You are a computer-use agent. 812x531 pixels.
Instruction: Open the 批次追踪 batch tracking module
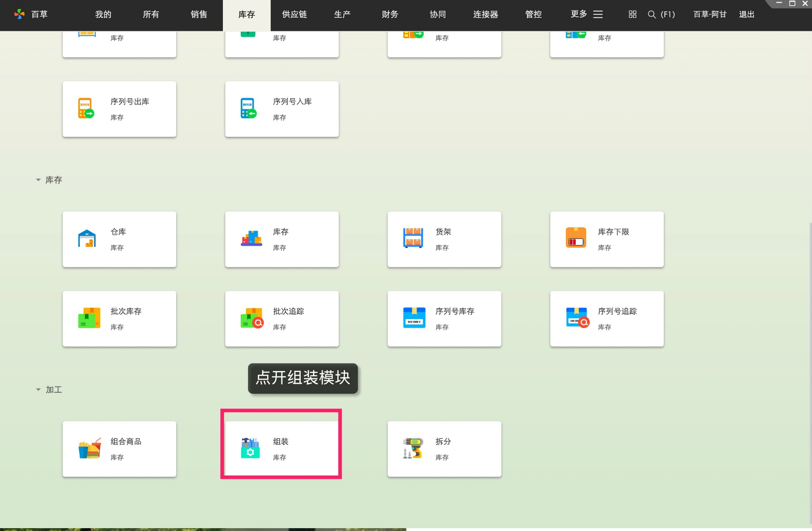point(282,319)
